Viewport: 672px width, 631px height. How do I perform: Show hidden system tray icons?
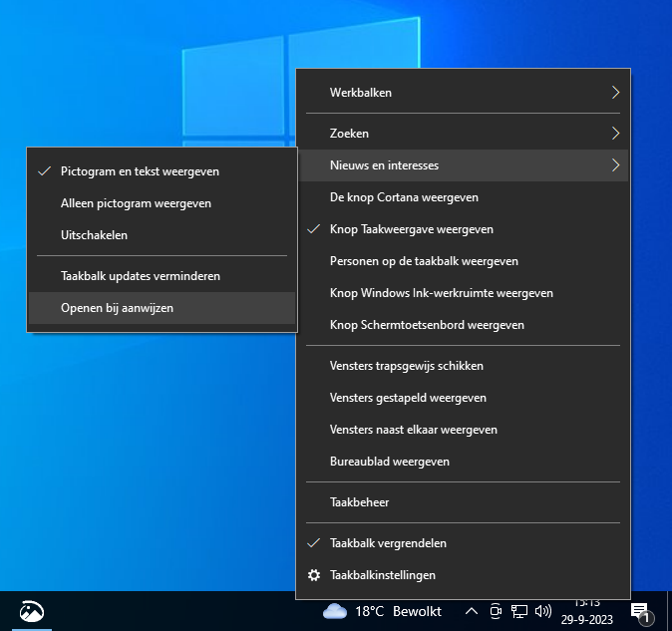(472, 611)
